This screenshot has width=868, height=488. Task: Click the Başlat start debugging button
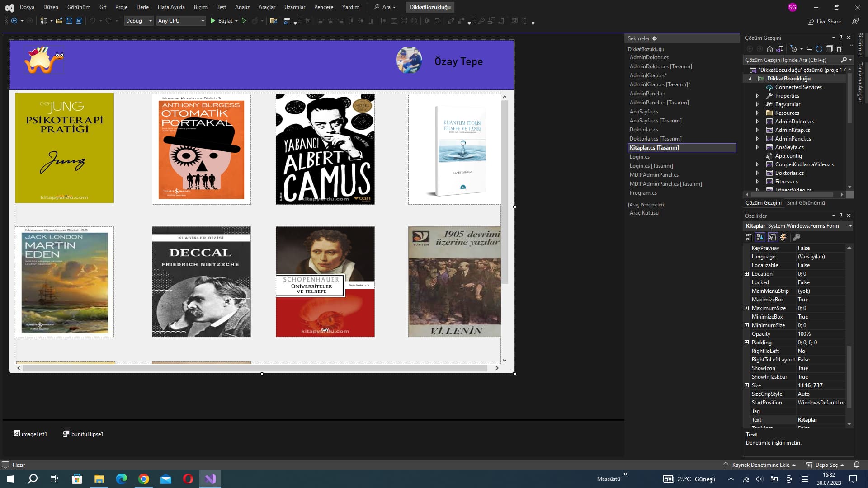(x=224, y=21)
